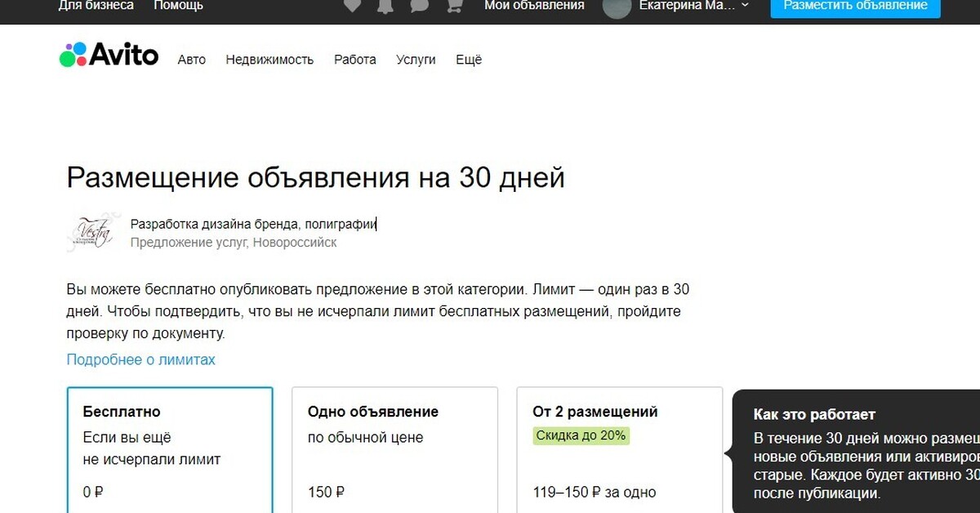980x513 pixels.
Task: Follow Подробнее о лимитах link
Action: coord(140,359)
